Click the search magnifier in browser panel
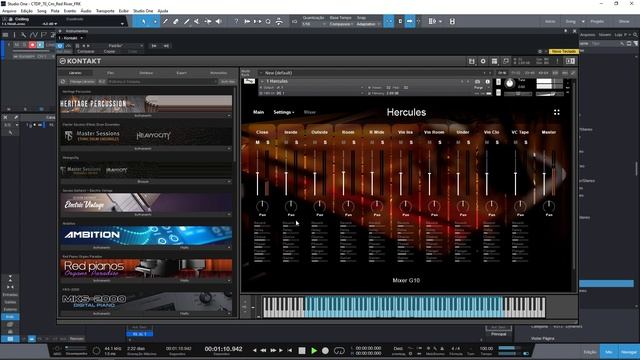 point(636,35)
